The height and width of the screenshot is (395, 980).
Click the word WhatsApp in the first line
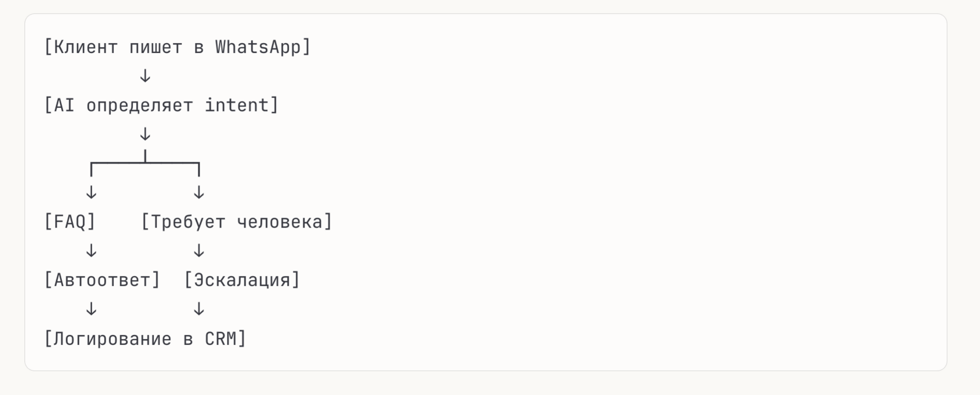[258, 47]
